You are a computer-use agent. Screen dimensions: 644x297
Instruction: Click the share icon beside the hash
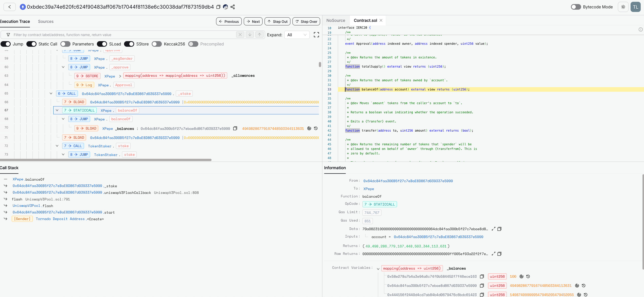click(233, 7)
